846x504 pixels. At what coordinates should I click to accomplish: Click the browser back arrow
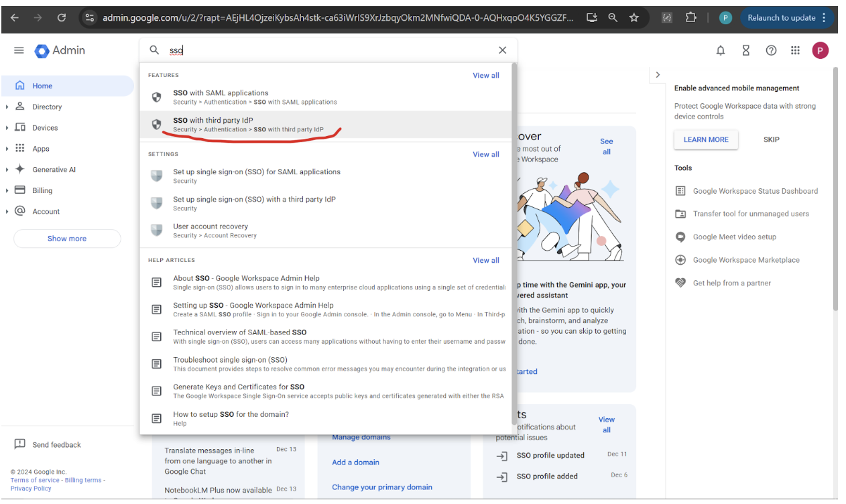point(15,18)
